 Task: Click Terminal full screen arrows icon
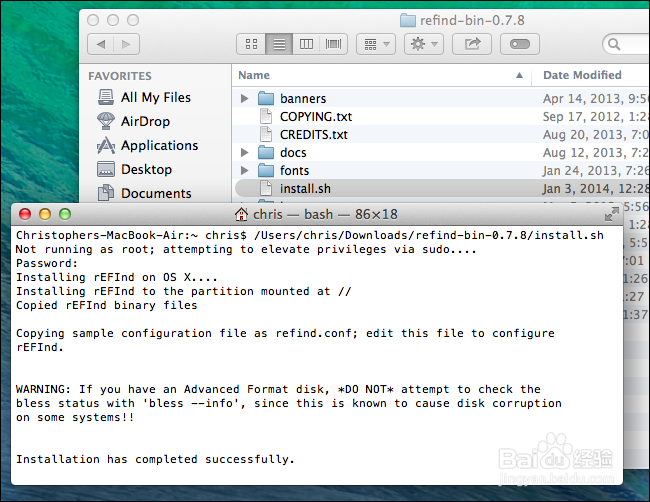611,214
